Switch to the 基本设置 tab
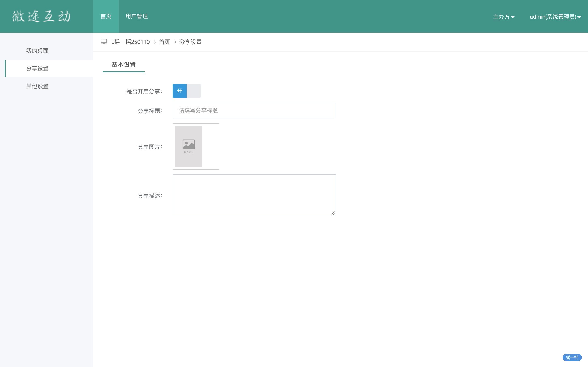The image size is (588, 367). tap(124, 65)
